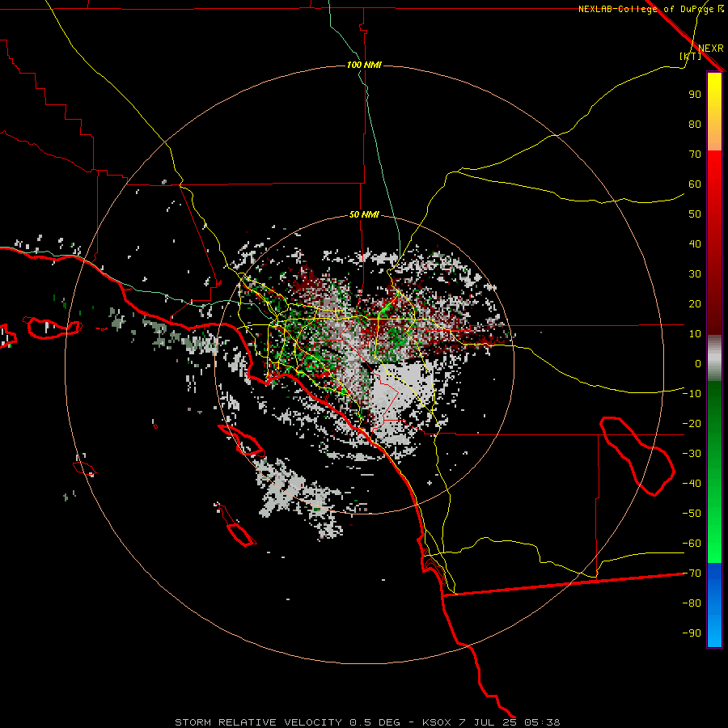Image resolution: width=728 pixels, height=728 pixels.
Task: Select the -10 scale value
Action: coord(692,394)
